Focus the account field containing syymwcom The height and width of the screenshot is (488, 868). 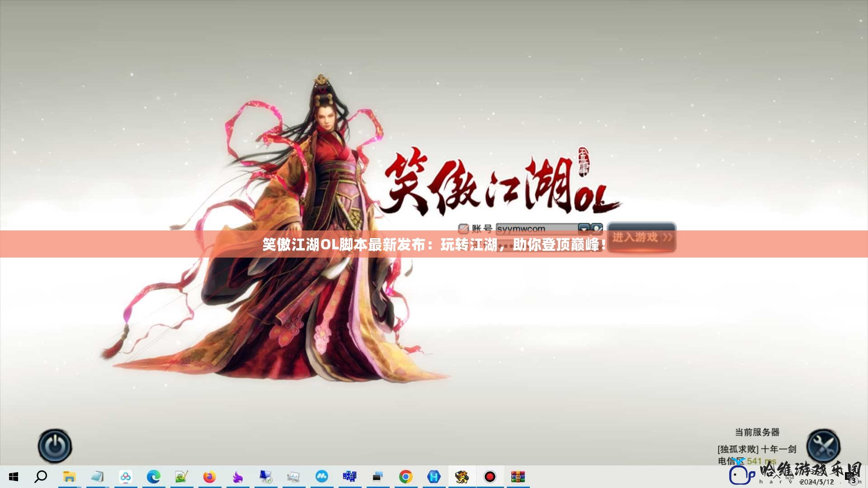[537, 229]
